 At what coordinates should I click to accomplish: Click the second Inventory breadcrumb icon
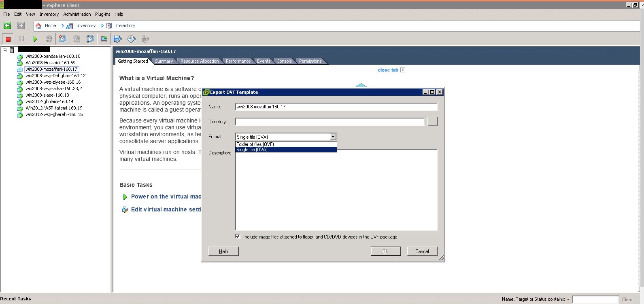109,26
